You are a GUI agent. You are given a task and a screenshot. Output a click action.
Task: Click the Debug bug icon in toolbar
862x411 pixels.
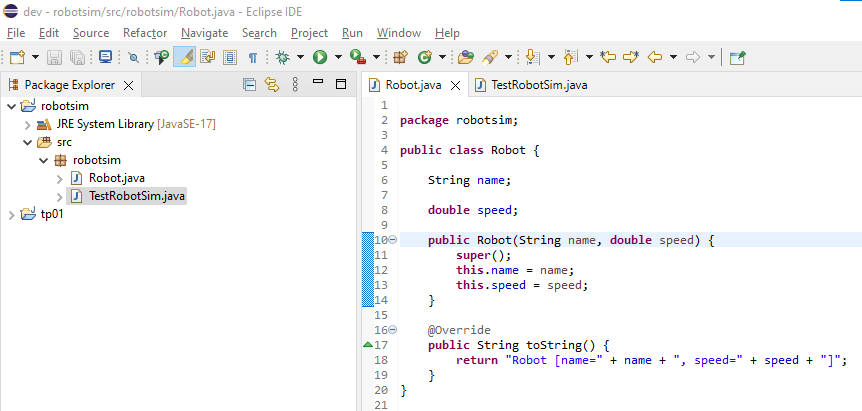click(x=282, y=57)
